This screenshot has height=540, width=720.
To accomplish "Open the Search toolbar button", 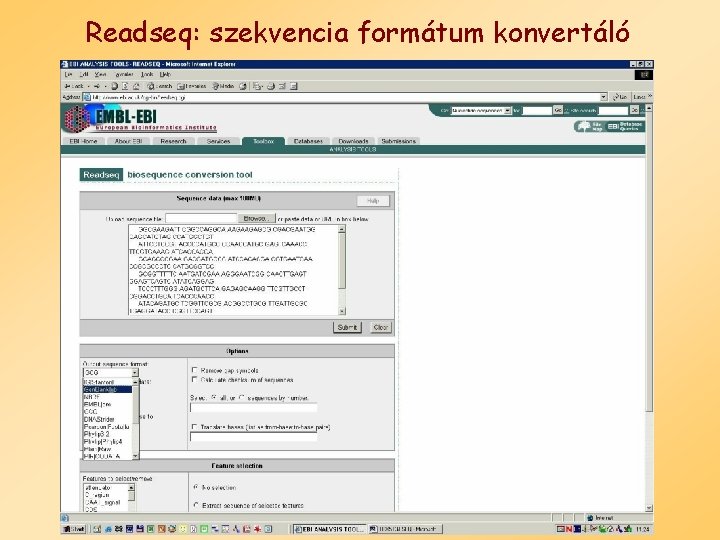I will click(x=159, y=86).
